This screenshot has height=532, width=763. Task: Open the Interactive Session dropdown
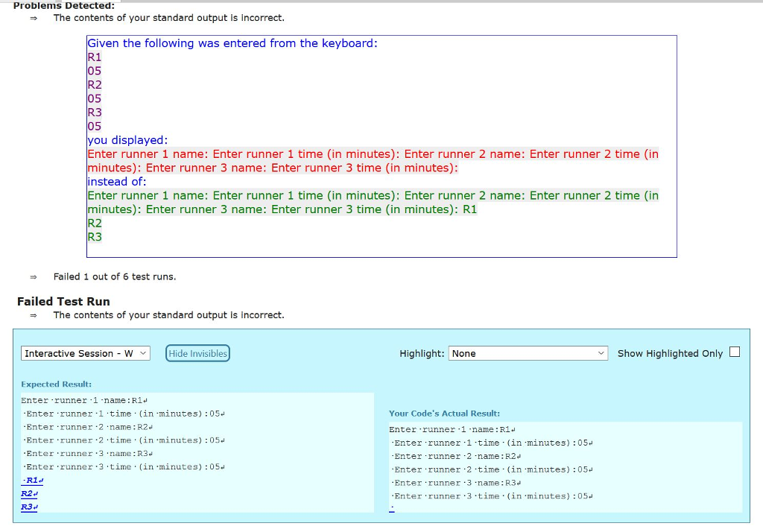click(x=86, y=353)
